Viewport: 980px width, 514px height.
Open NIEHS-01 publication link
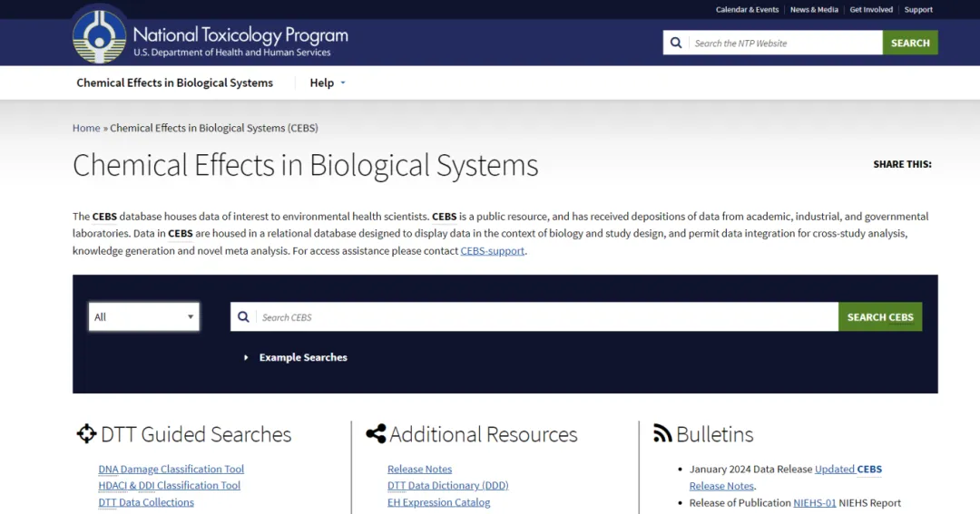coord(814,503)
